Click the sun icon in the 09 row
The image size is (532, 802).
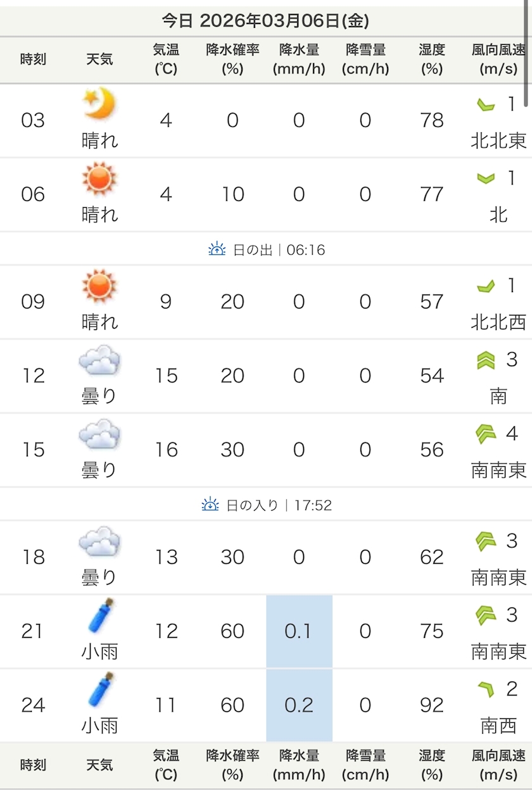(x=99, y=284)
